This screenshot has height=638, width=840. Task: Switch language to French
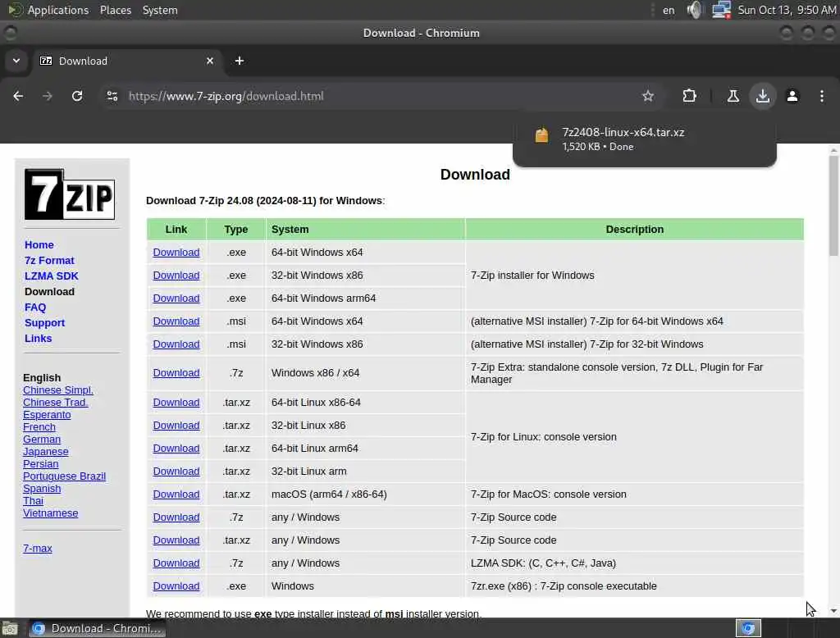pos(39,427)
